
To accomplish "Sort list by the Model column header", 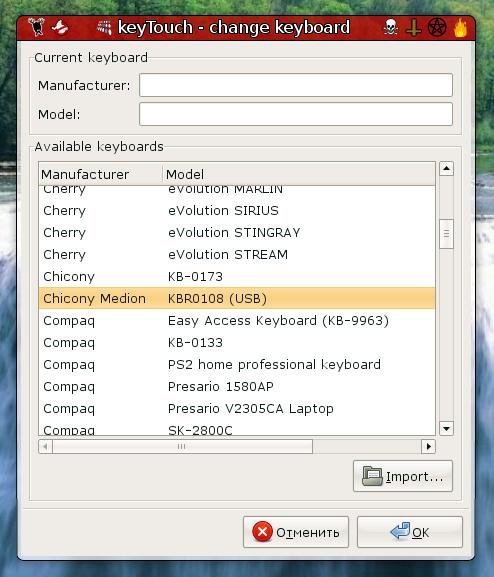I will pos(299,174).
